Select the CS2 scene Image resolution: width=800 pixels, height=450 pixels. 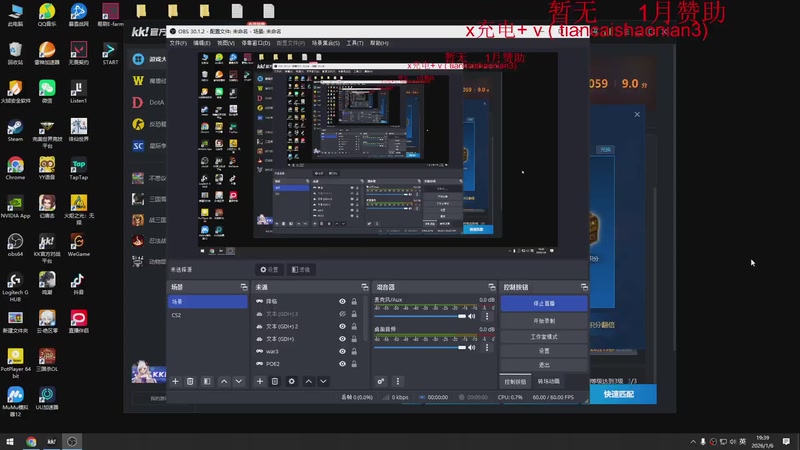tap(208, 315)
